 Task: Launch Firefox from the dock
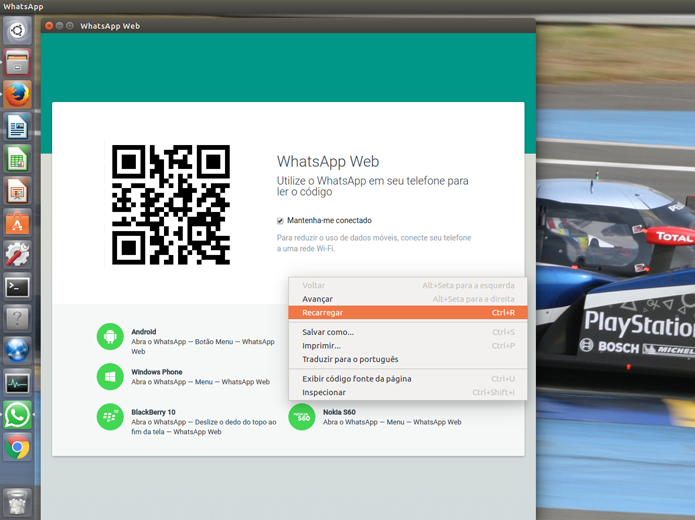(x=17, y=94)
